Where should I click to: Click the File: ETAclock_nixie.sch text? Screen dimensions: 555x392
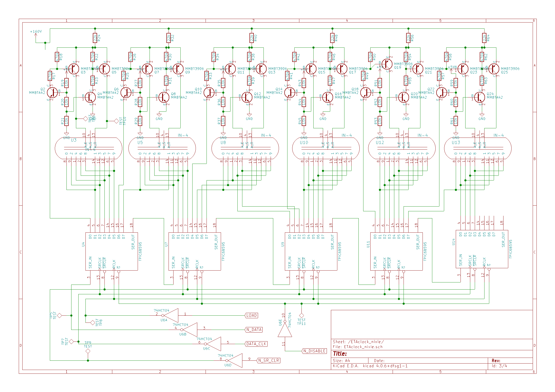click(x=358, y=347)
